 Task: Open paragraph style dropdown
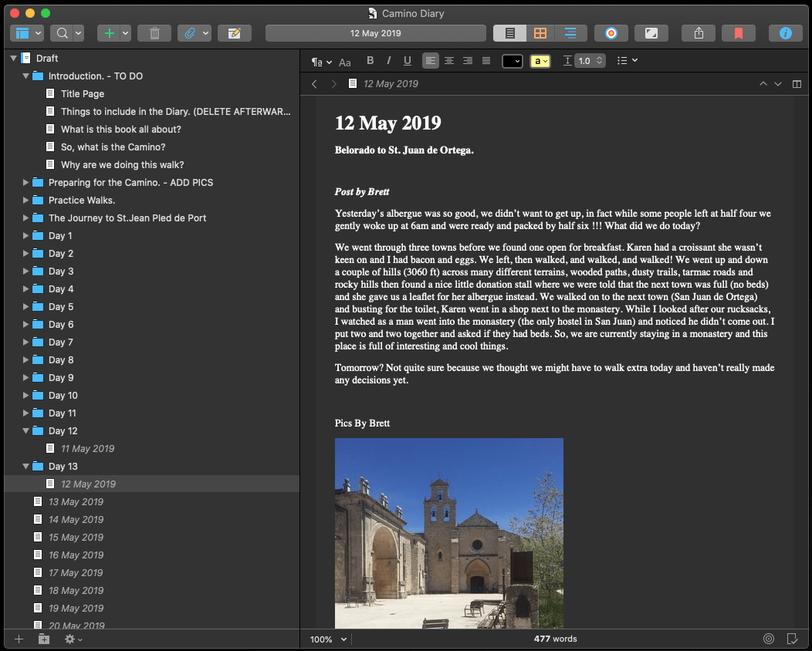[x=321, y=62]
